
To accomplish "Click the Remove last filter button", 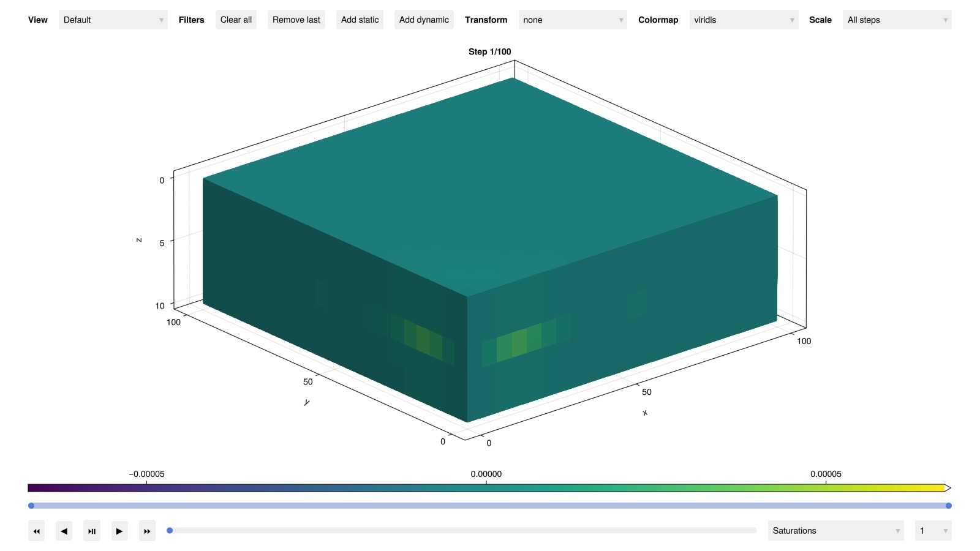I will pyautogui.click(x=296, y=20).
